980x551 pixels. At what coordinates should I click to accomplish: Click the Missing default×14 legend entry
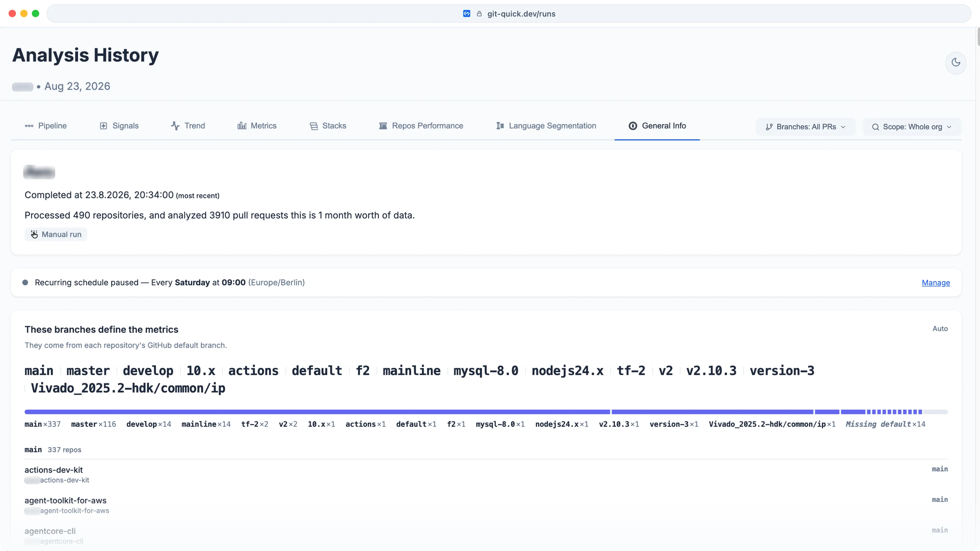pos(886,424)
